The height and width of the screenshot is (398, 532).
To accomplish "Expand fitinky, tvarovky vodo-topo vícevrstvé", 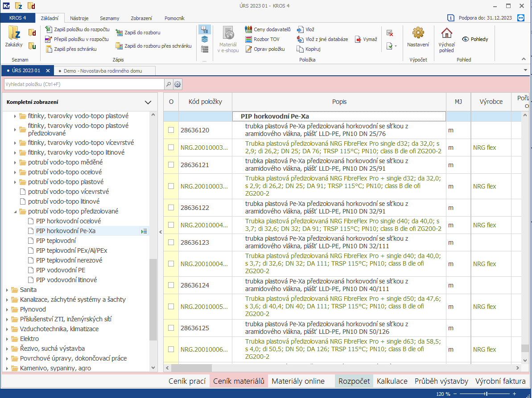I will tap(15, 143).
